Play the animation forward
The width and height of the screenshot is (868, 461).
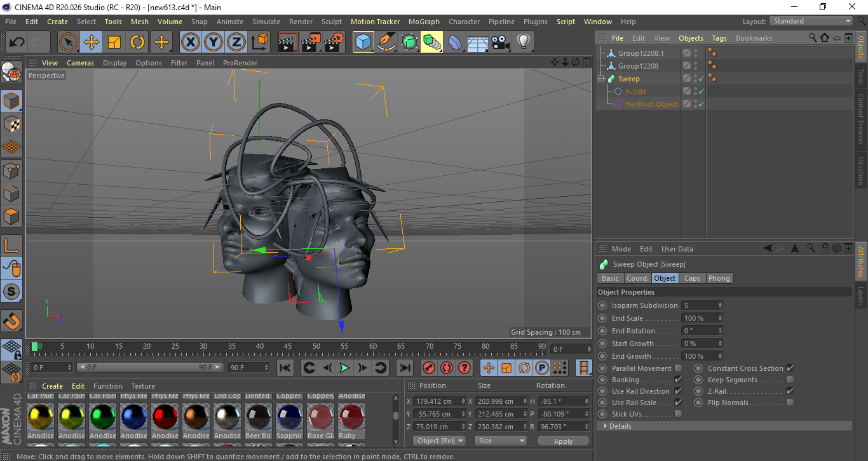(x=344, y=368)
